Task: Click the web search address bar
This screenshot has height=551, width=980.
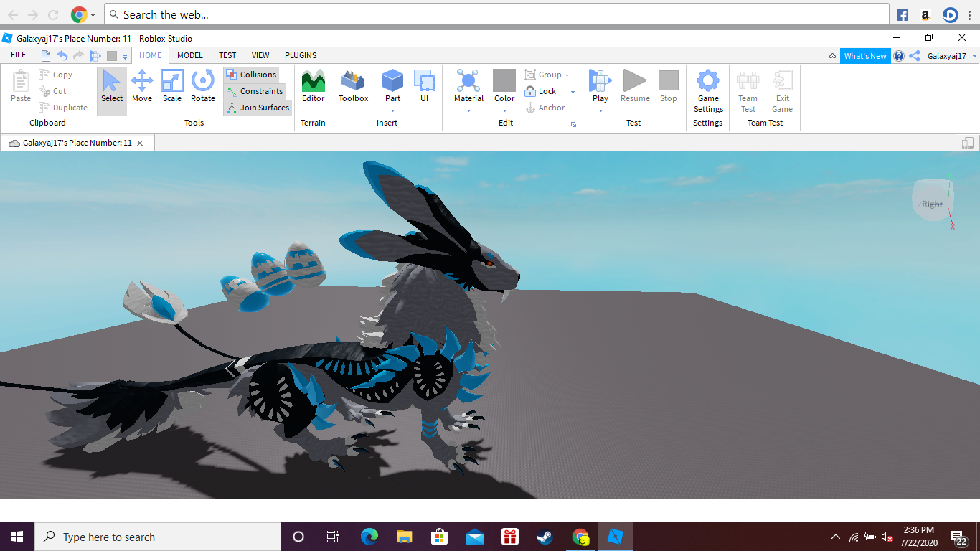Action: click(x=496, y=14)
